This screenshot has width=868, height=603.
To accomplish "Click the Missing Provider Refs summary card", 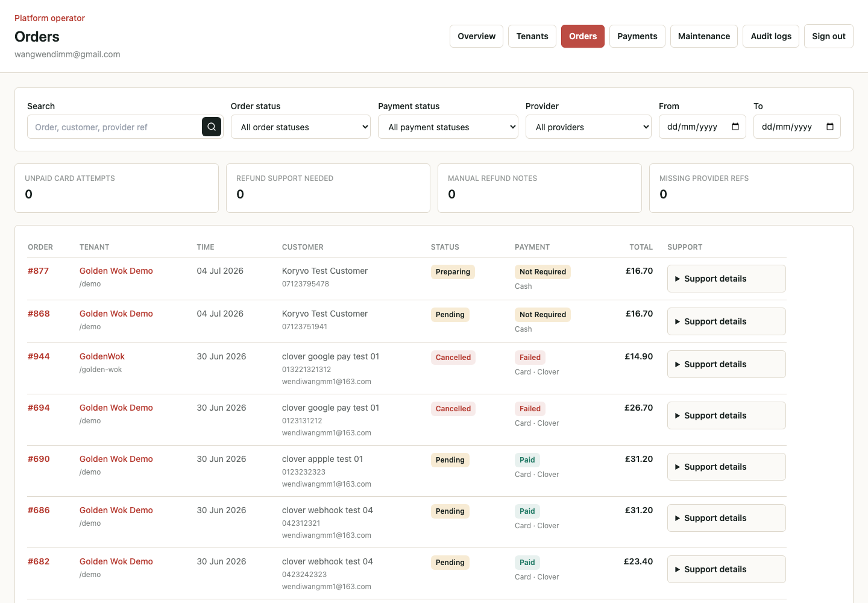I will [x=751, y=188].
